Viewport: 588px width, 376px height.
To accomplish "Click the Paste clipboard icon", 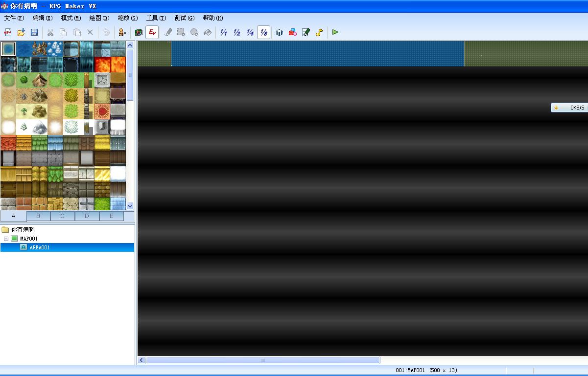I will tap(77, 32).
